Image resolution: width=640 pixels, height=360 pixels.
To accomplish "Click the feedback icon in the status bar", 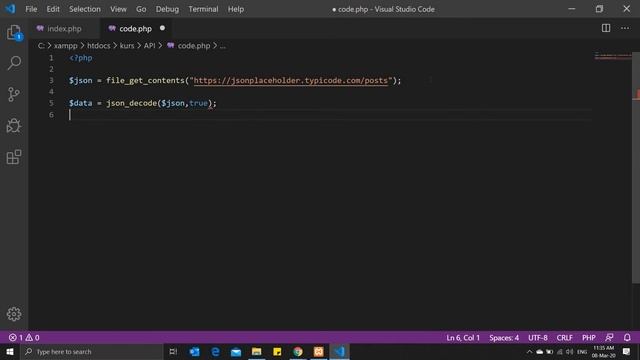I will tap(609, 338).
